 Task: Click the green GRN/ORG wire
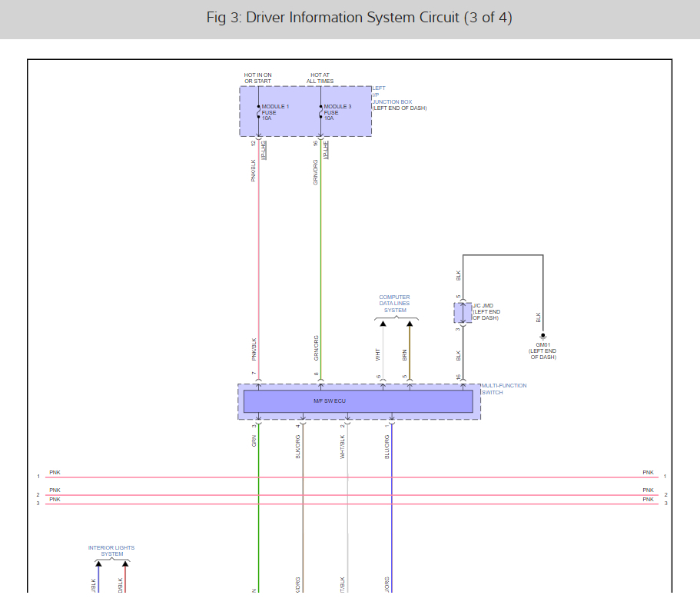click(x=320, y=259)
